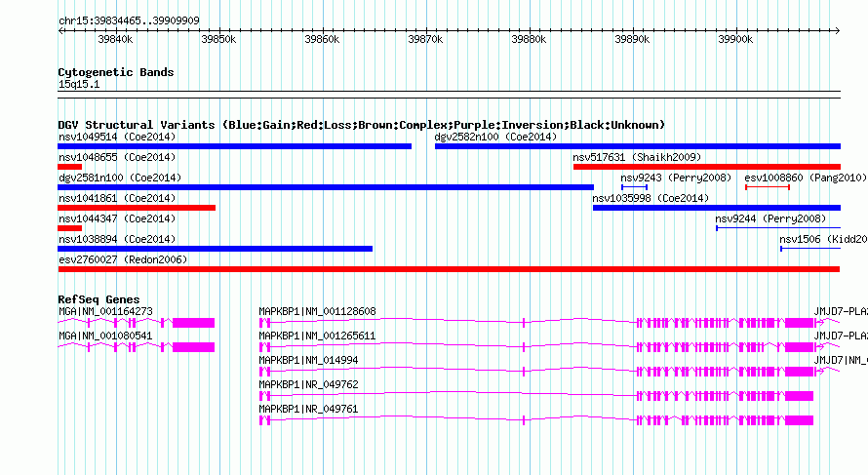
Task: Open MGA|NM_001164273 gene label
Action: pyautogui.click(x=105, y=312)
